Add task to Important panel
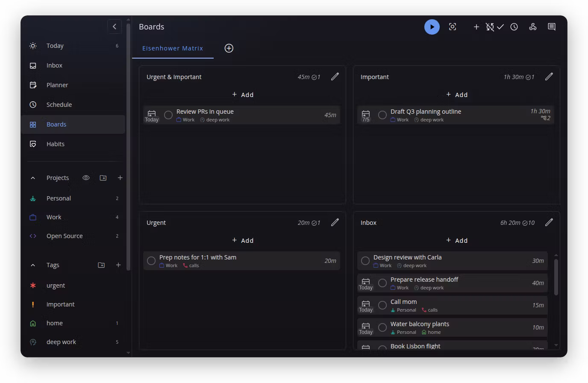Viewport: 588px width, 383px height. pyautogui.click(x=457, y=95)
